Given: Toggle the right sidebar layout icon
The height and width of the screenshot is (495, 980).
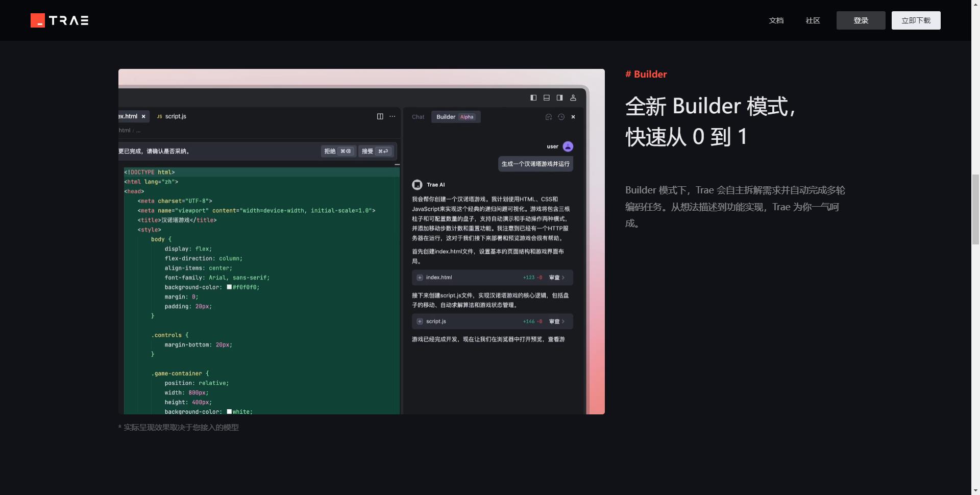Looking at the screenshot, I should coord(559,97).
